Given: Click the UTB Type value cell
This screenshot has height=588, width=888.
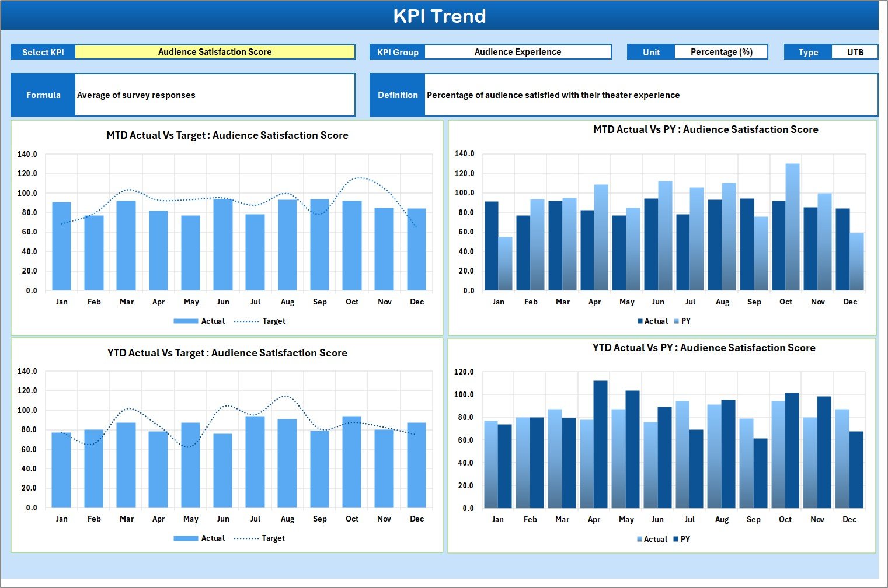Looking at the screenshot, I should (855, 51).
